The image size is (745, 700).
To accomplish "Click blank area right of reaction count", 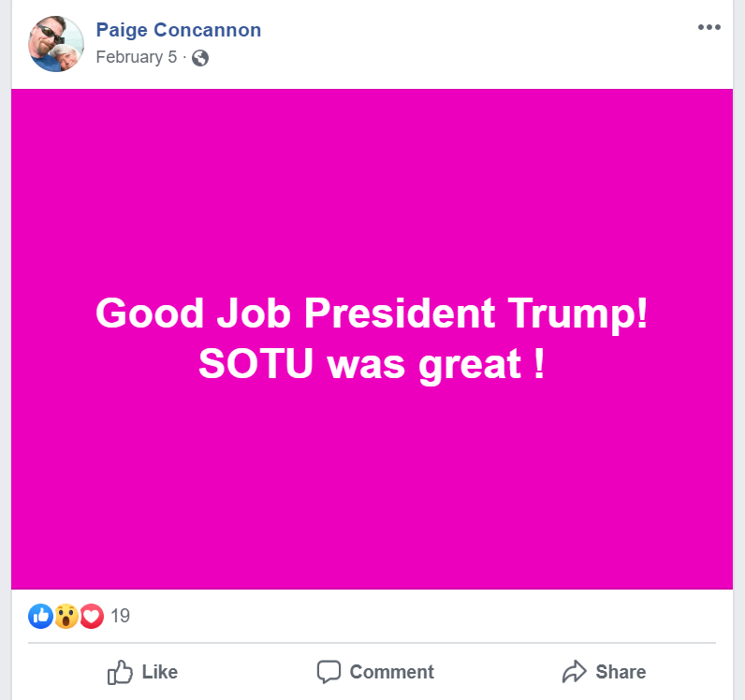I will [x=421, y=616].
